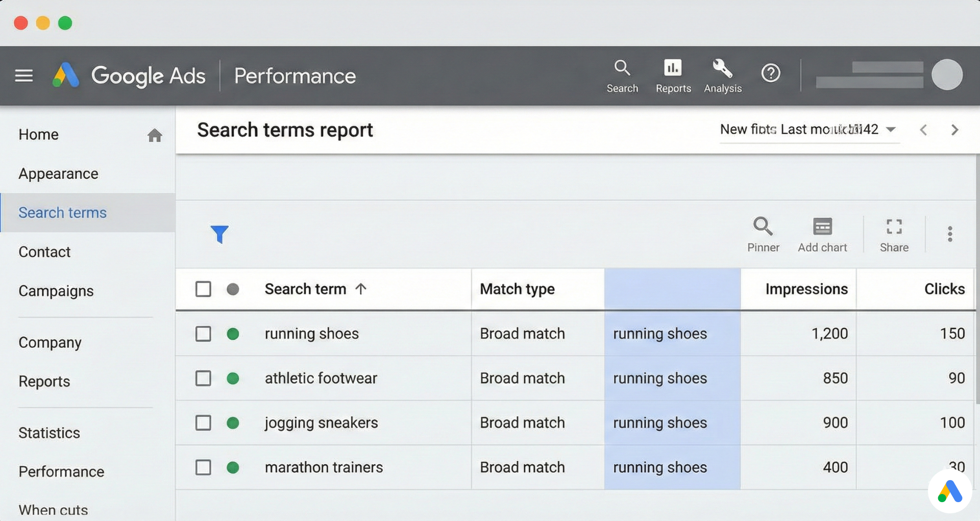
Task: Check the select-all checkbox in the header row
Action: coord(203,289)
